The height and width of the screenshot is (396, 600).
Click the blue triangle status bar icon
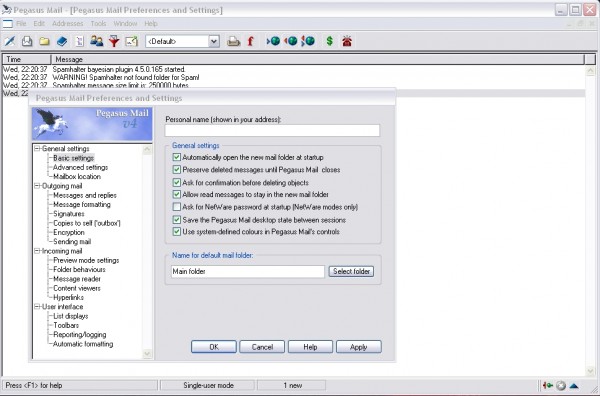click(574, 386)
